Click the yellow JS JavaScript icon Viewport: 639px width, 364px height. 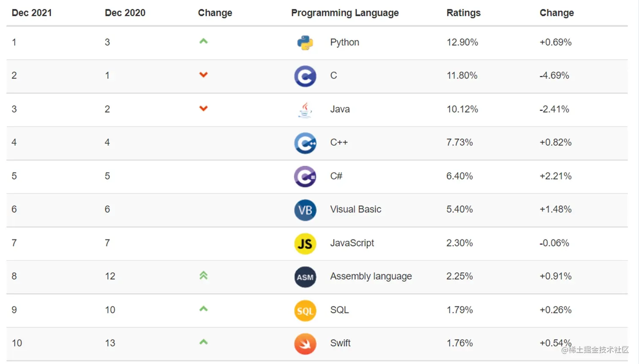(305, 244)
